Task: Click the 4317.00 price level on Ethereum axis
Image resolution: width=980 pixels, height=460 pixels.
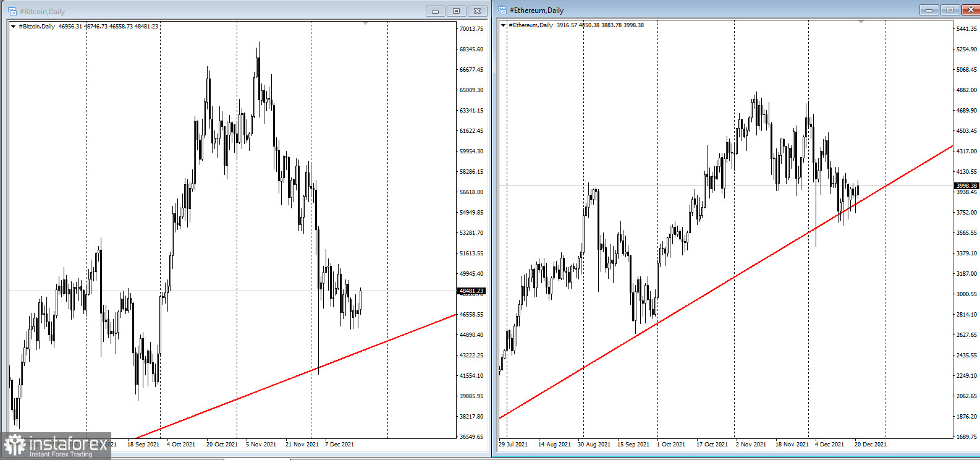Action: coord(967,151)
